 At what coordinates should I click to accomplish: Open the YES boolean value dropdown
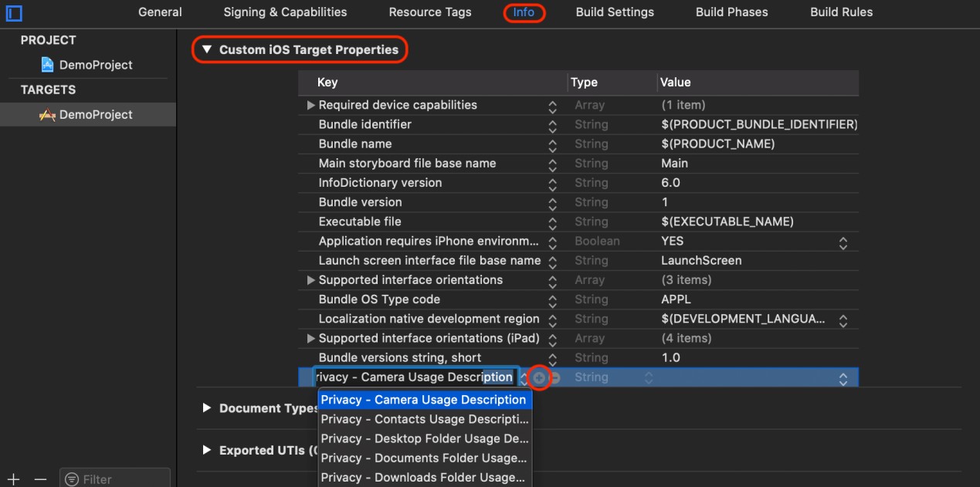[x=843, y=242]
